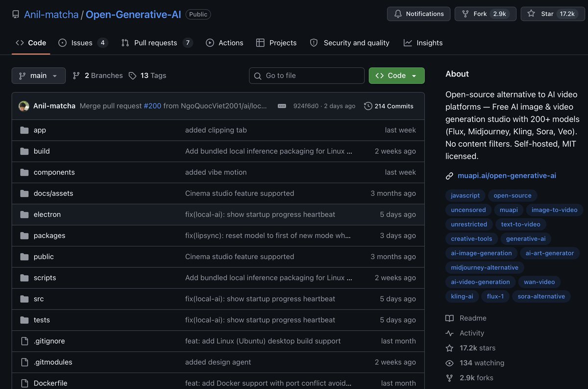
Task: View the 13 Tags link
Action: (x=147, y=76)
